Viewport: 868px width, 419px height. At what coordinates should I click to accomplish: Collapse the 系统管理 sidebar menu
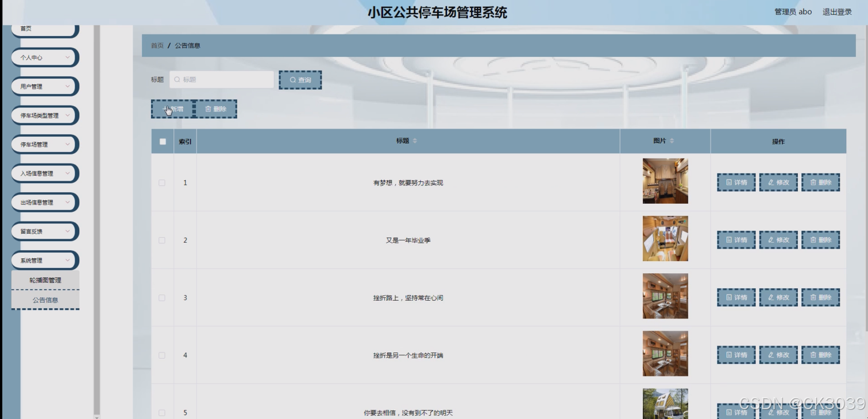[45, 260]
